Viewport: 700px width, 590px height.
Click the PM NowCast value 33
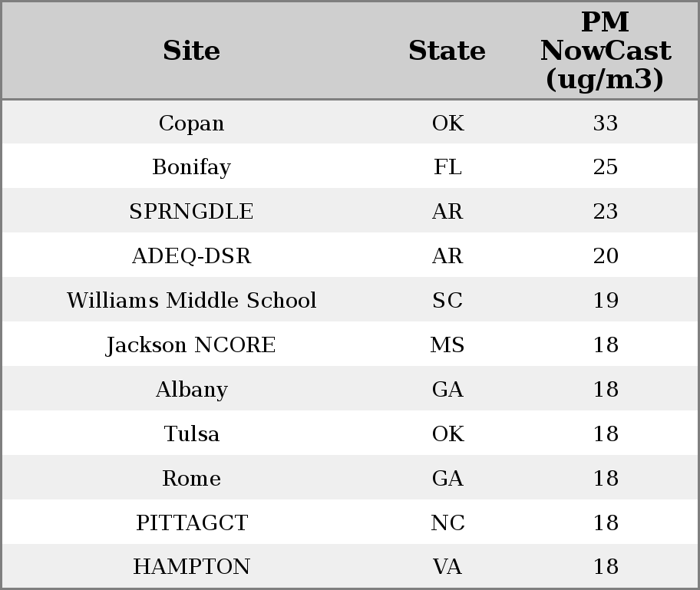[x=606, y=123]
